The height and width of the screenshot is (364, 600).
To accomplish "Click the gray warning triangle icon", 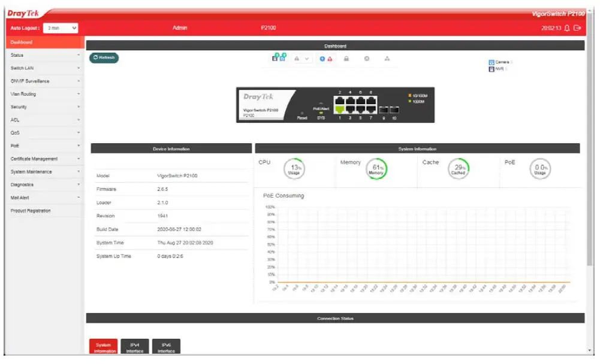I will click(297, 59).
